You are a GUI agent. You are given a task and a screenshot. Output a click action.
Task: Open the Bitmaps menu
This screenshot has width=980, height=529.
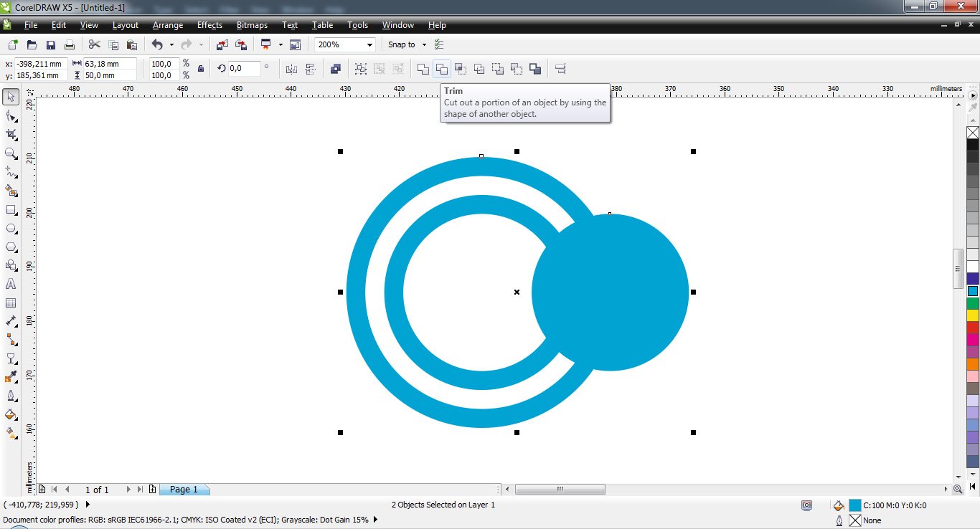(x=252, y=25)
